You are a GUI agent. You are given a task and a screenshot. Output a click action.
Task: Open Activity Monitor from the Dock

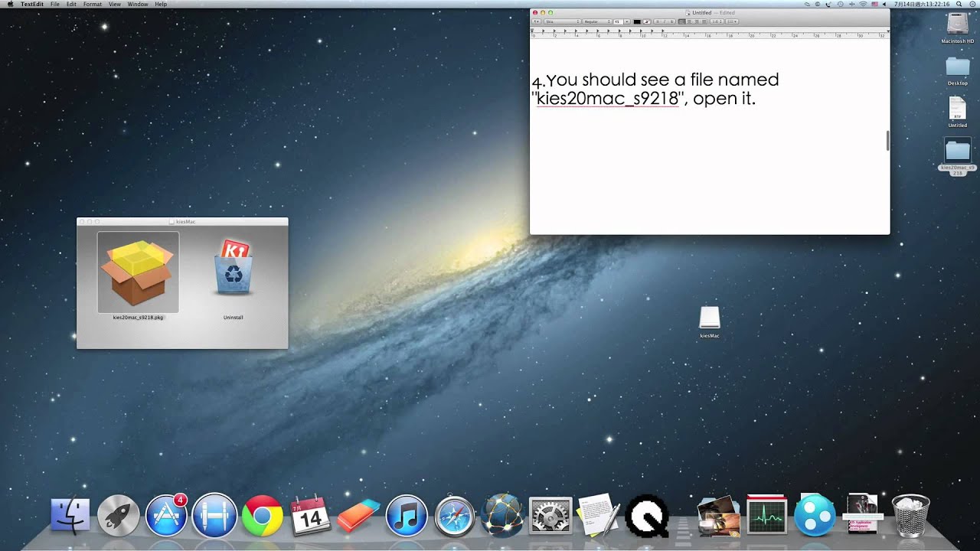pyautogui.click(x=766, y=515)
